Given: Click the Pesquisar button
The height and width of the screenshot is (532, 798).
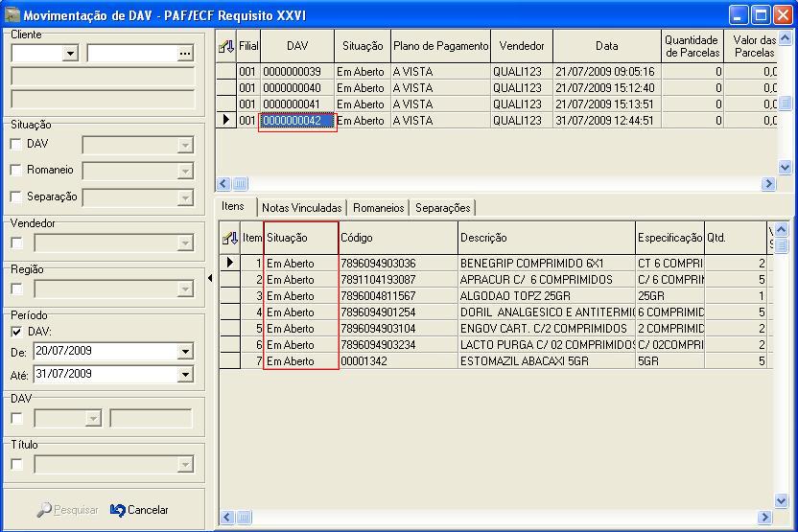Looking at the screenshot, I should 67,510.
